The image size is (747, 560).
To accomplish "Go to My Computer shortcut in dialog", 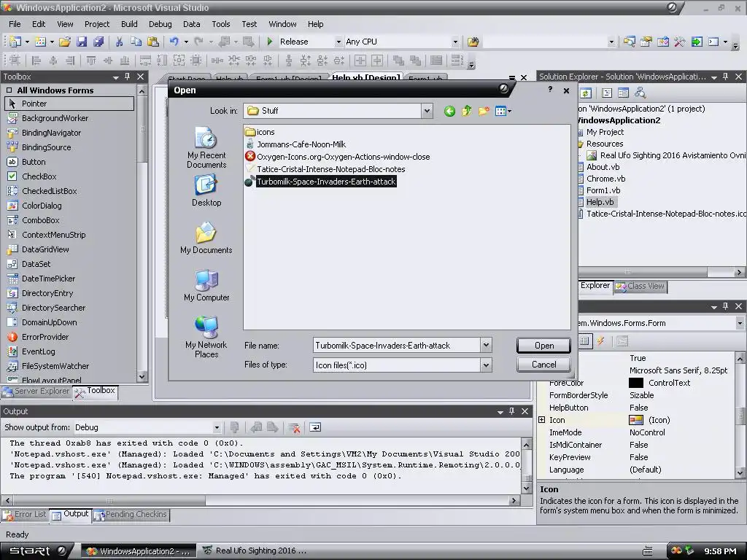I will click(x=206, y=285).
